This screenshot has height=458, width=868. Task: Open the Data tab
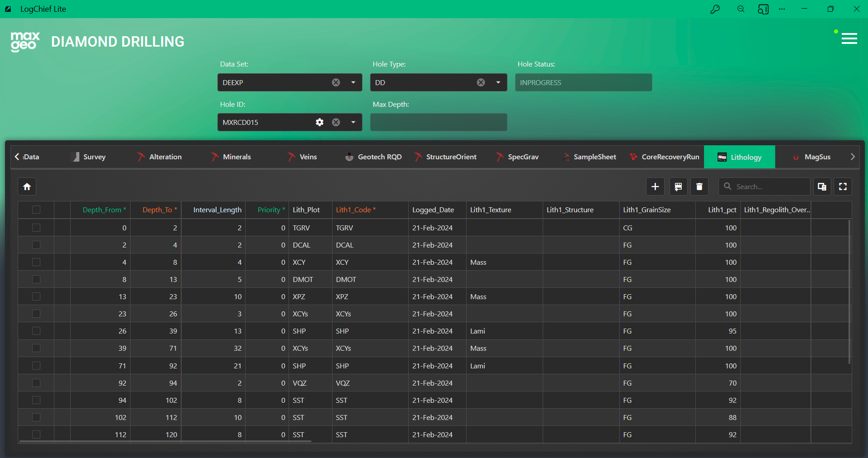(31, 157)
